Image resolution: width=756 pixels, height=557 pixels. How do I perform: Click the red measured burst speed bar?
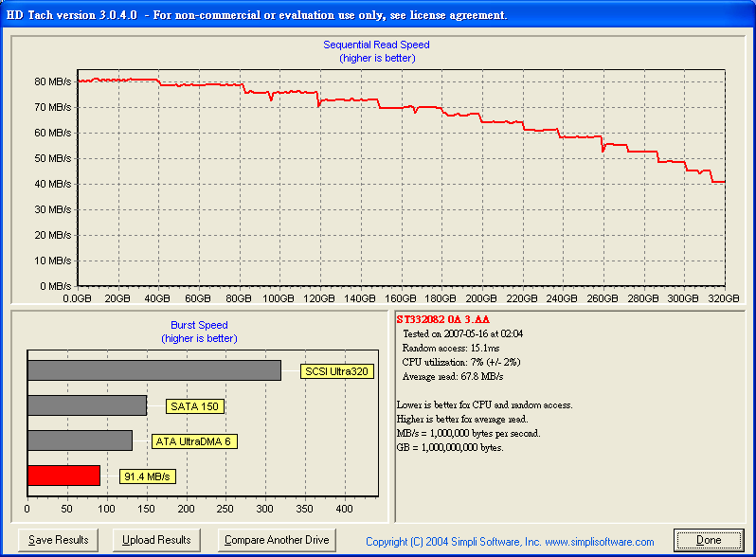tap(64, 476)
